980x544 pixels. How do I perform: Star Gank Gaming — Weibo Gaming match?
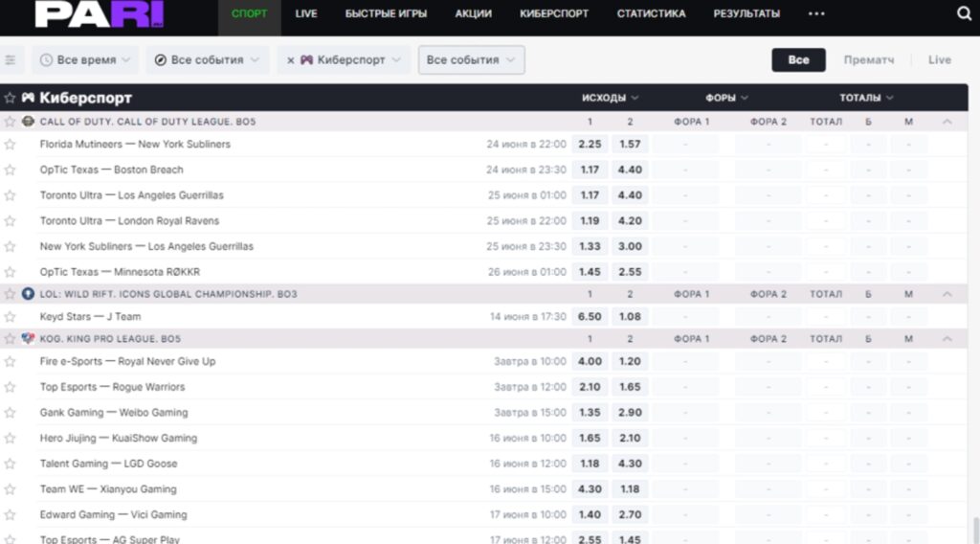click(10, 414)
